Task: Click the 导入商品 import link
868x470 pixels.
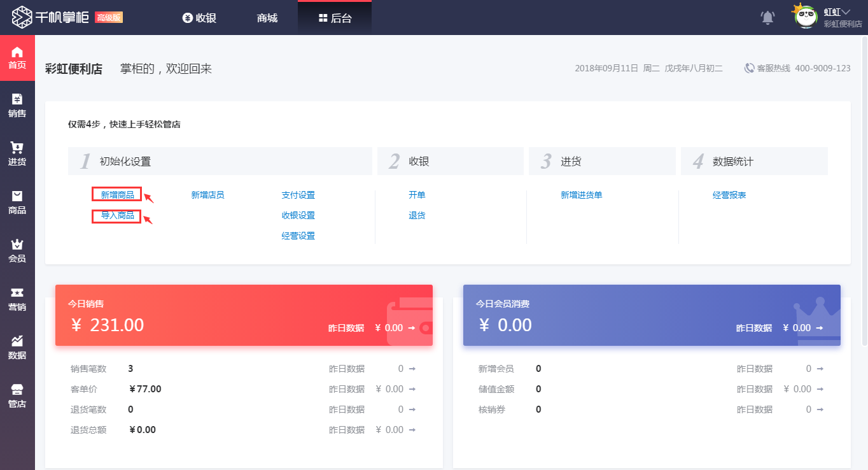Action: coord(116,216)
